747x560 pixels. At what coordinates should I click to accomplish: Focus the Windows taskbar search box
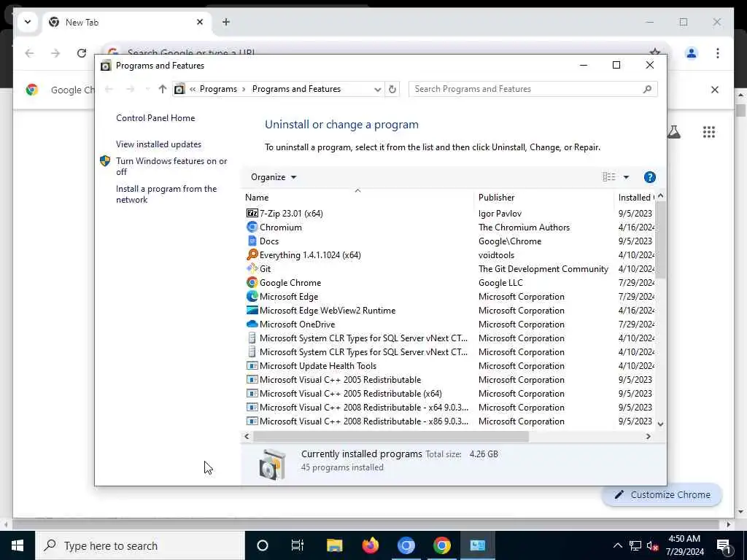140,545
